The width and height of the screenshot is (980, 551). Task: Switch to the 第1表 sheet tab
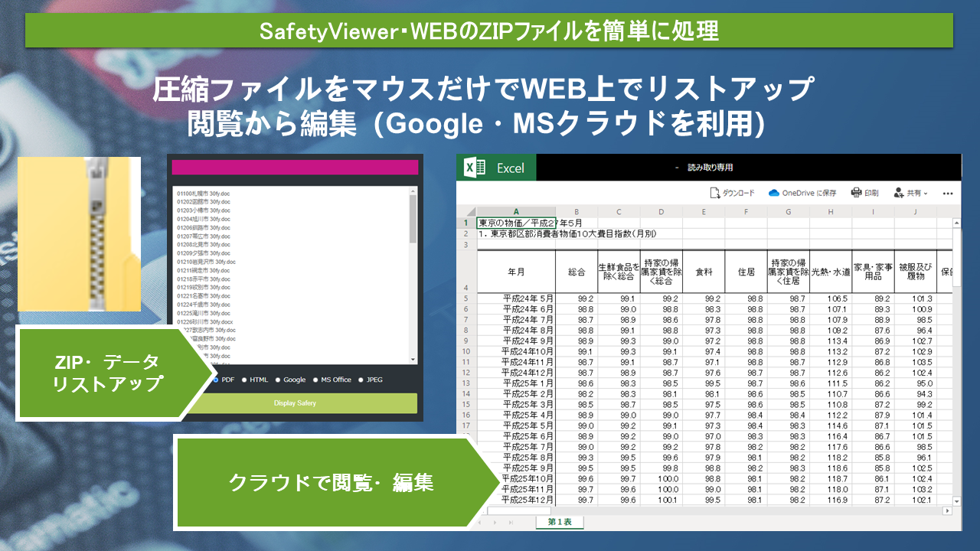point(560,522)
